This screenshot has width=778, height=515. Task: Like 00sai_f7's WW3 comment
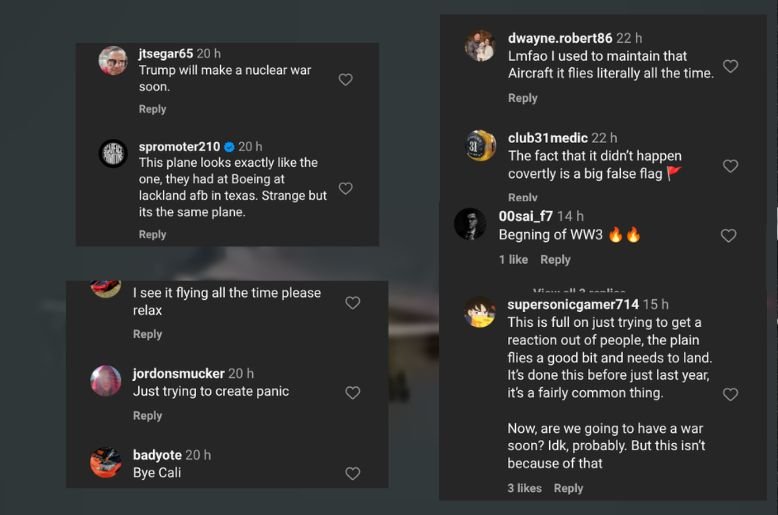728,236
